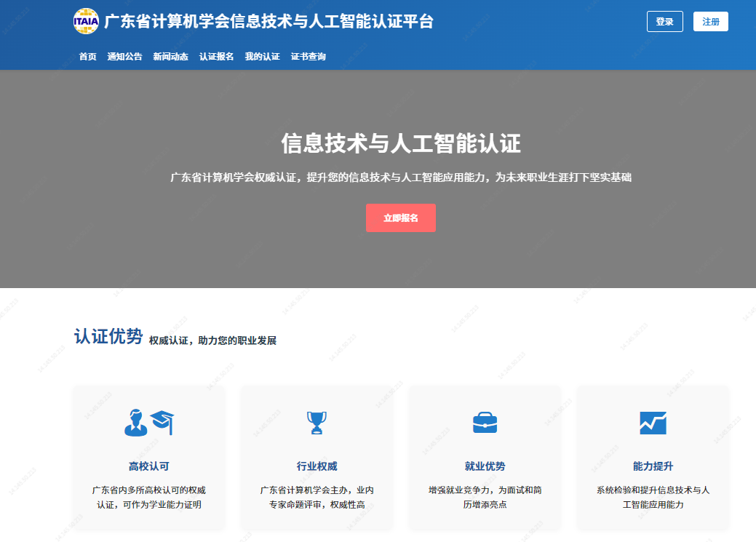Click the 认证优势 section heading
Screen dimensions: 756x542
[108, 336]
